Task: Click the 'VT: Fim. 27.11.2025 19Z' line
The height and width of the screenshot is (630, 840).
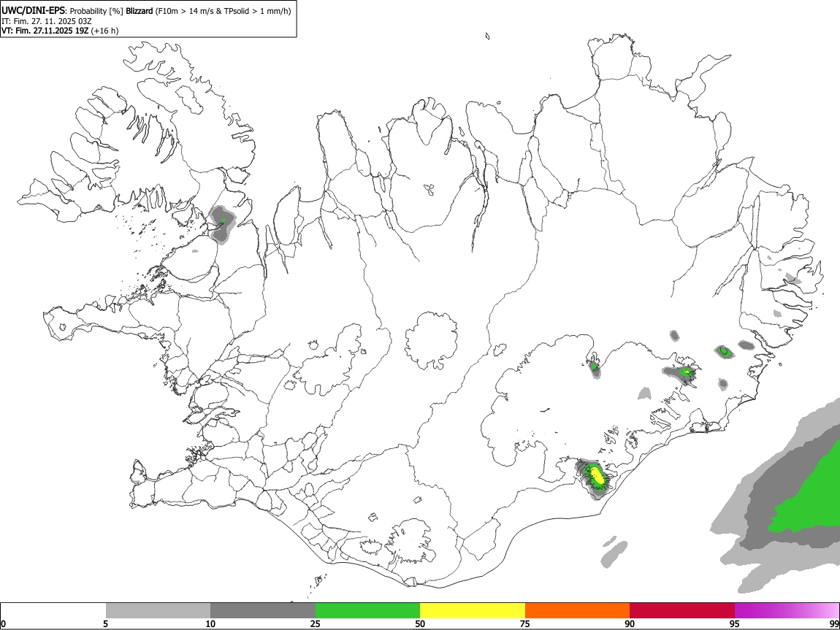Action: point(45,31)
